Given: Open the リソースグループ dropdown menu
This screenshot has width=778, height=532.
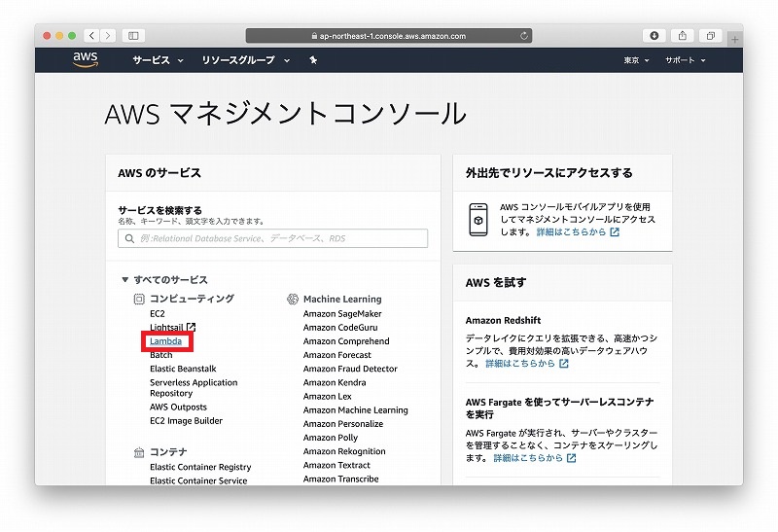Looking at the screenshot, I should pos(245,60).
